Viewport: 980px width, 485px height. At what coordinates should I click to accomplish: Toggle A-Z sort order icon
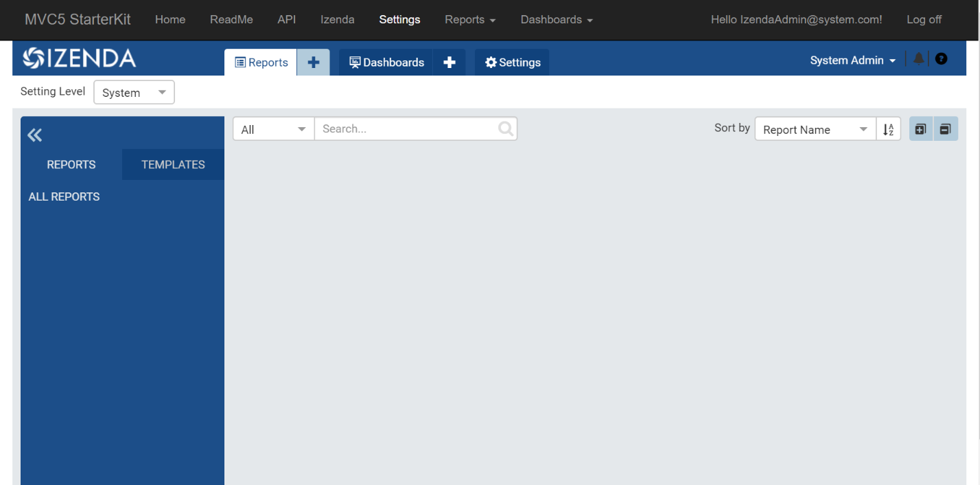(x=889, y=129)
